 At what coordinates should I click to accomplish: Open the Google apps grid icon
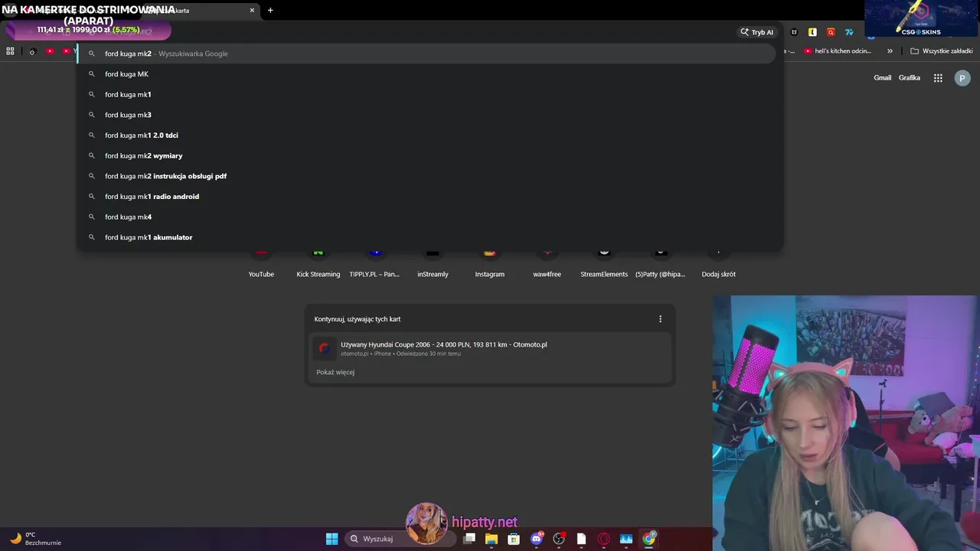click(938, 78)
